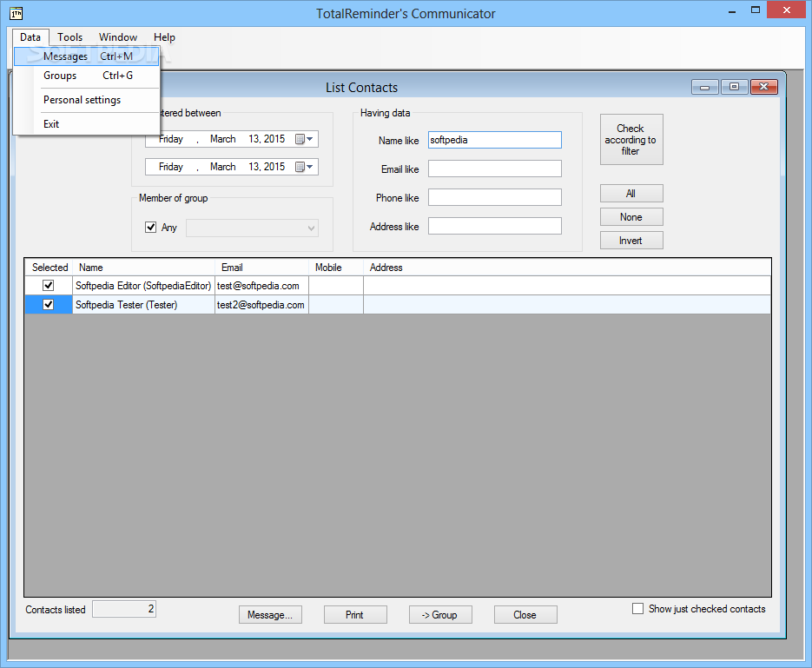Sort by the Mobile column header
812x668 pixels.
335,268
